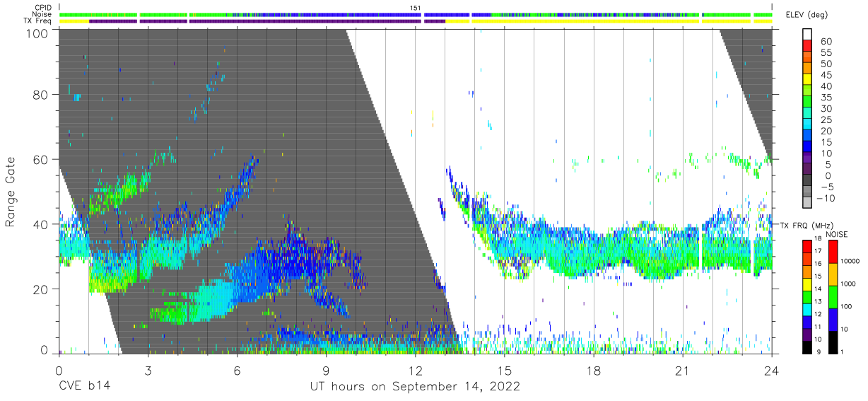Click the "Range Gate" y-axis title
This screenshot has width=868, height=401.
[x=11, y=192]
